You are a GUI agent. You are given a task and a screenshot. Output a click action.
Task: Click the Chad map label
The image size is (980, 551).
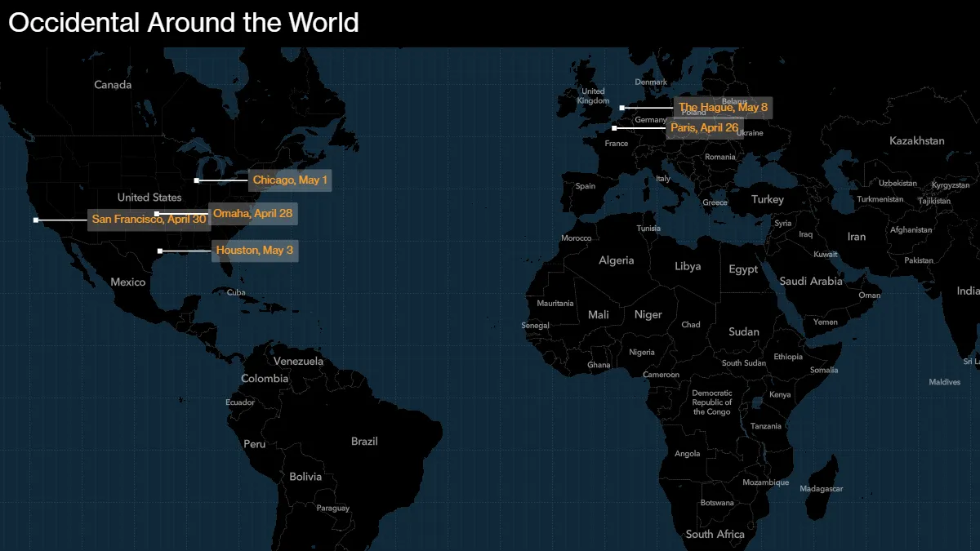(x=691, y=325)
